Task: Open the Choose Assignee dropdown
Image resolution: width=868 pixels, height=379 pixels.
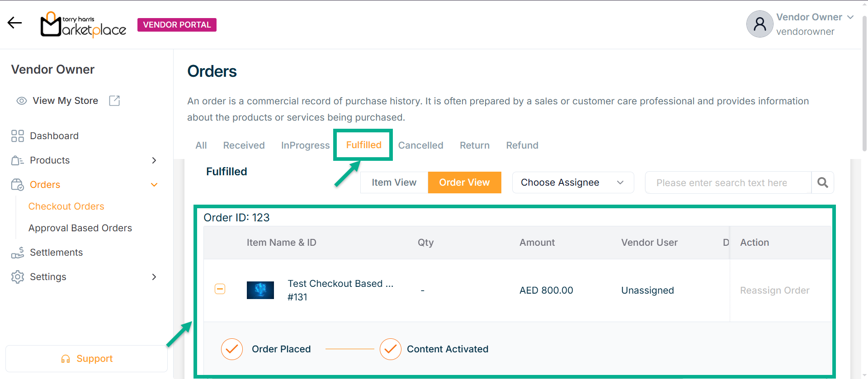Action: [x=572, y=182]
